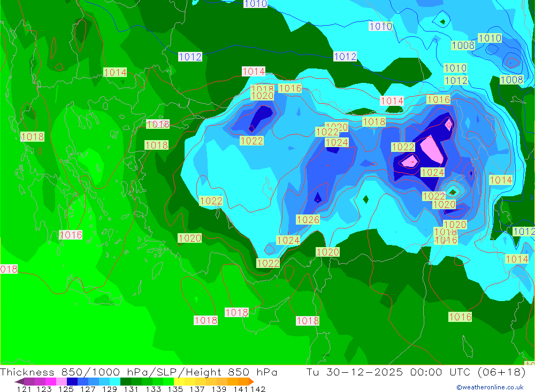Click the 1016 label overlapping the 1018 label
Screen dimensions: 535x392
click(446, 240)
